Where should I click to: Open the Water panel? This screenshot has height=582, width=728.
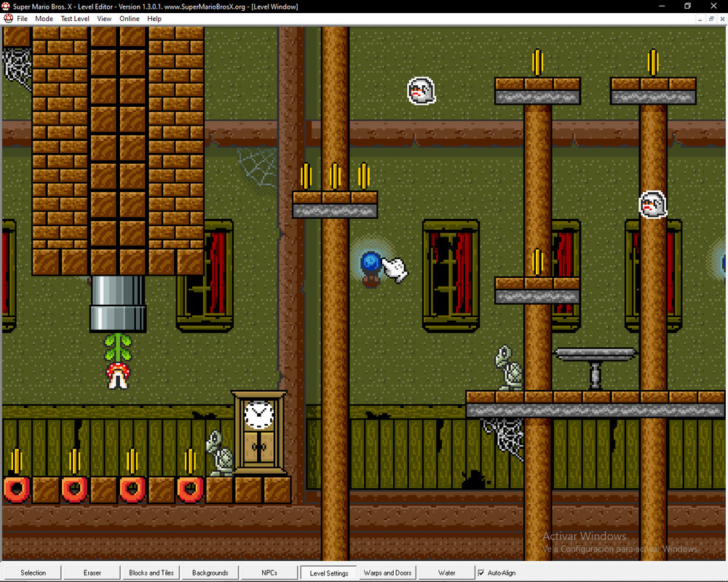[x=447, y=573]
